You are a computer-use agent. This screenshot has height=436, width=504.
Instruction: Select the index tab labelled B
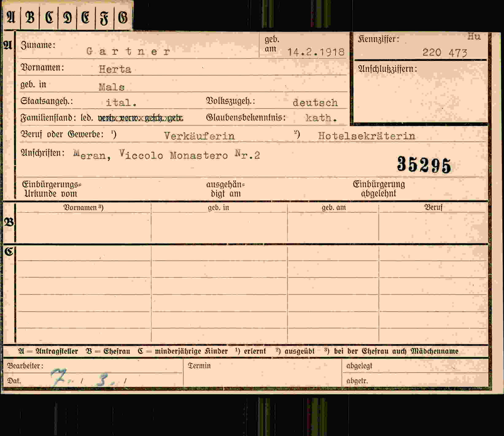[x=30, y=18]
